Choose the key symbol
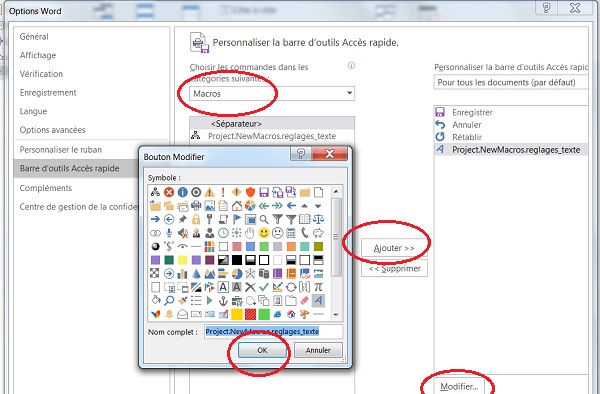This screenshot has height=394, width=600. coord(209,219)
